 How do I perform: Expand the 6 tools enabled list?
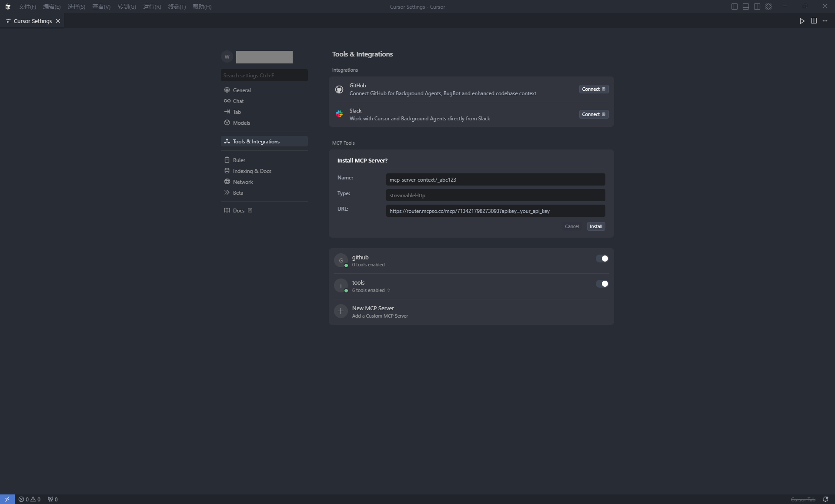coord(371,290)
